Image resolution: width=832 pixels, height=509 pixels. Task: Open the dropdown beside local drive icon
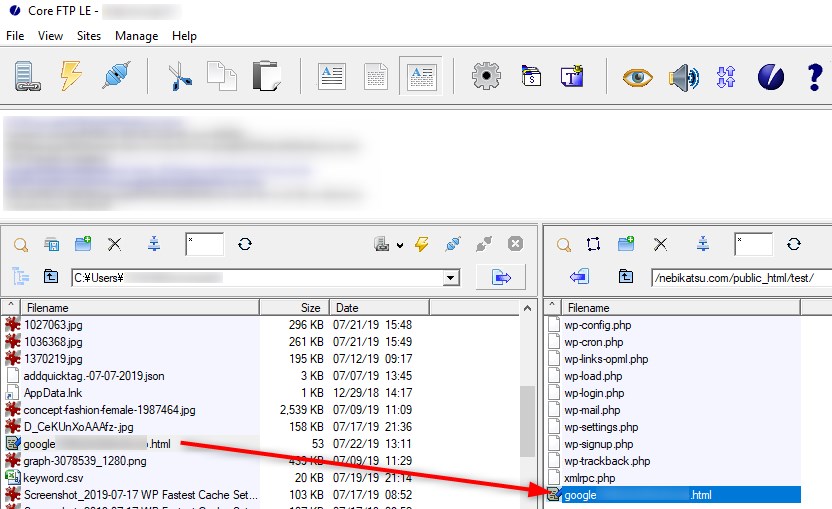399,245
